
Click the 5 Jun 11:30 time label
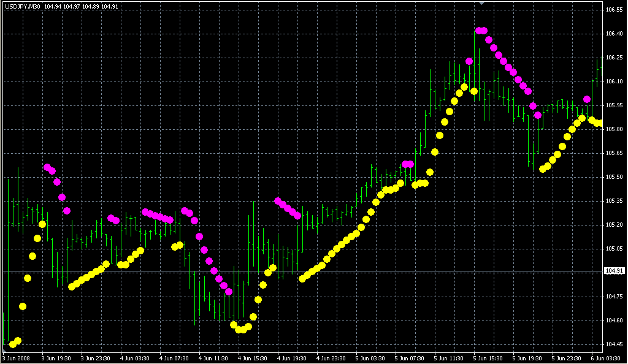tap(449, 358)
